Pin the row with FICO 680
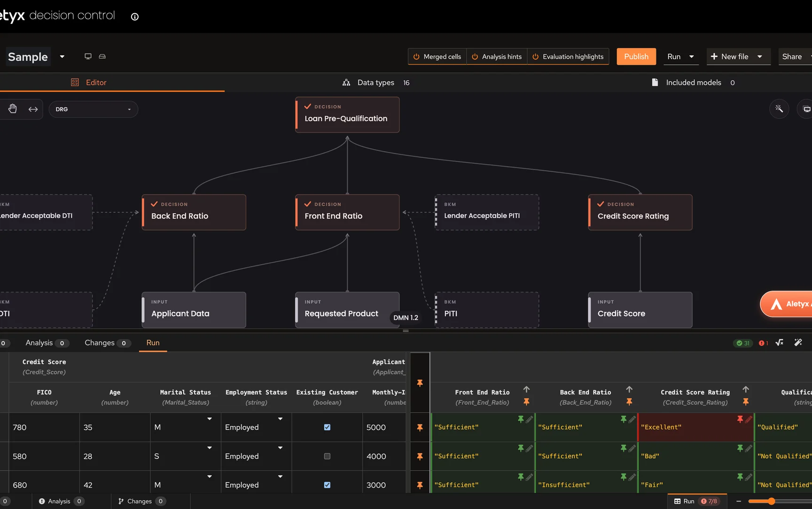Image resolution: width=812 pixels, height=509 pixels. 420,485
